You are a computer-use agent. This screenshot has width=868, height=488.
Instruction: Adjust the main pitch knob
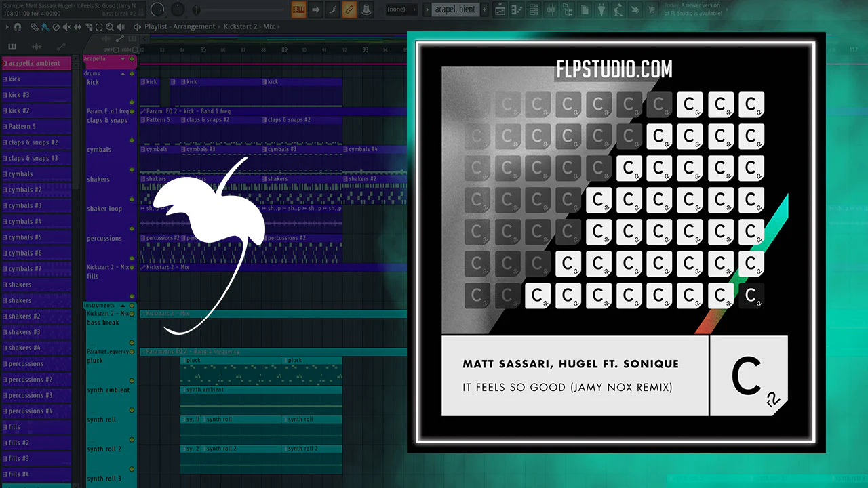pos(178,9)
